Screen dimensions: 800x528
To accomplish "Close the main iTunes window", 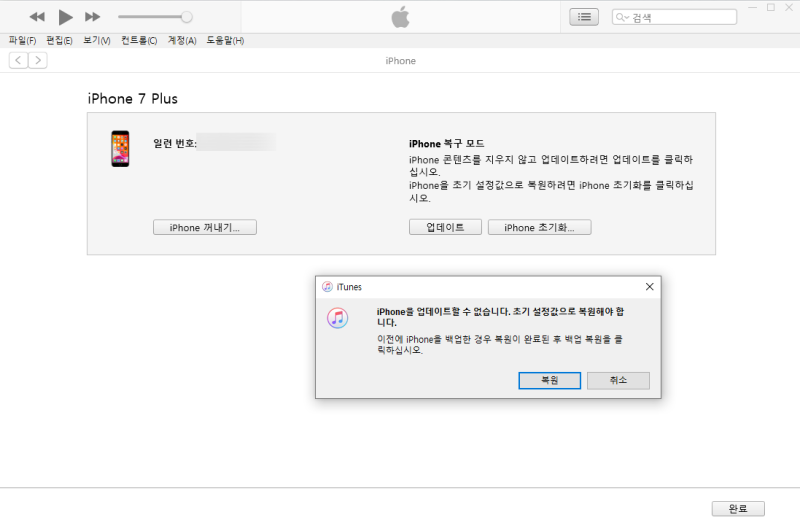I will (x=789, y=8).
